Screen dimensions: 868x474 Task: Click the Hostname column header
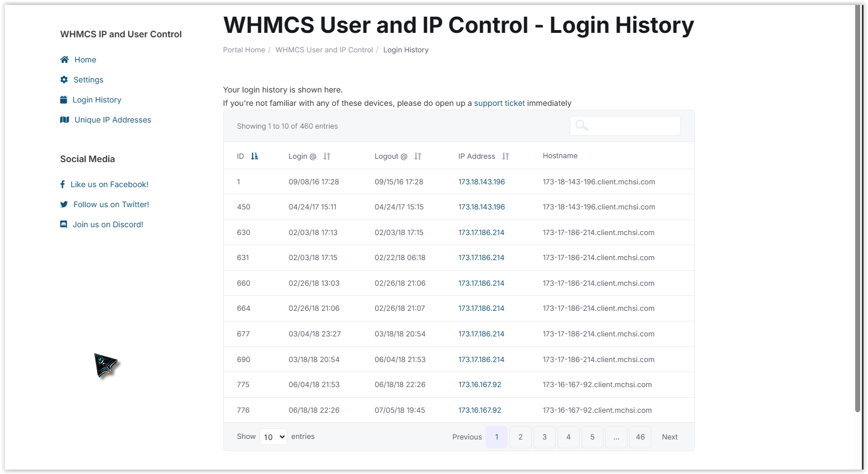pos(560,156)
